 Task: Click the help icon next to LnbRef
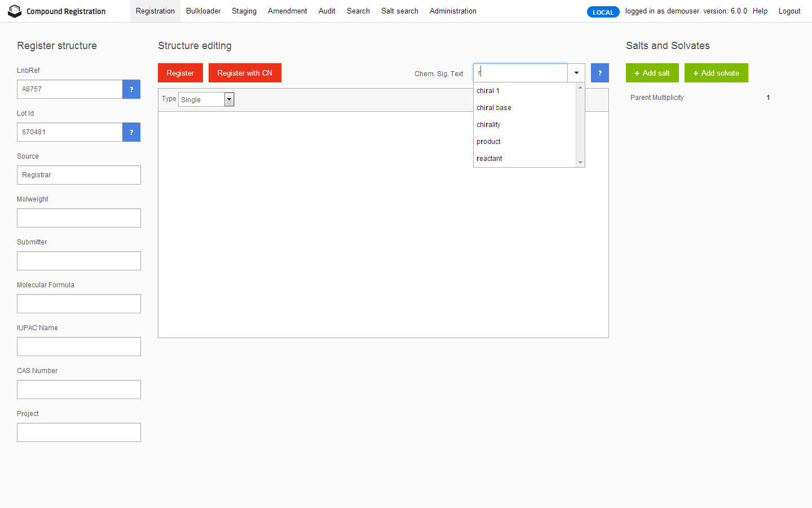click(x=131, y=89)
